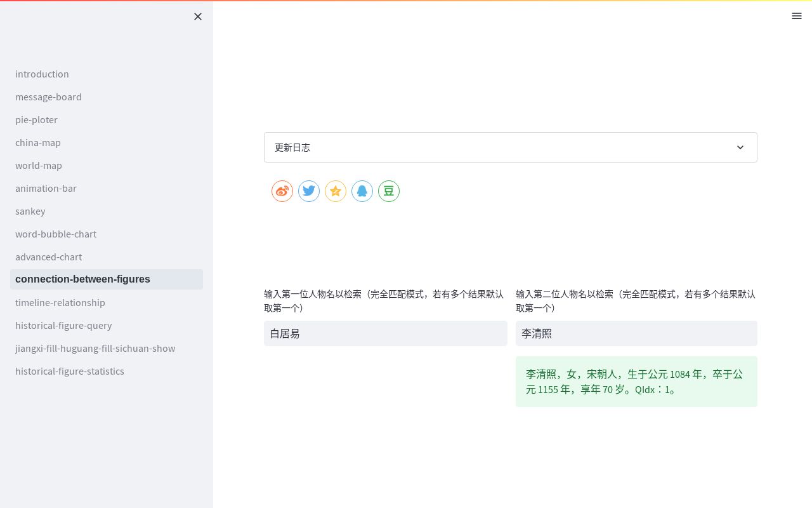Share to Weibo via the red icon
812x508 pixels.
click(282, 191)
